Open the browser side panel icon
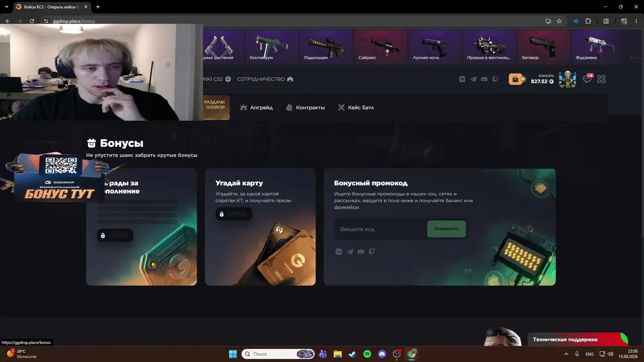The width and height of the screenshot is (644, 362). 606,21
